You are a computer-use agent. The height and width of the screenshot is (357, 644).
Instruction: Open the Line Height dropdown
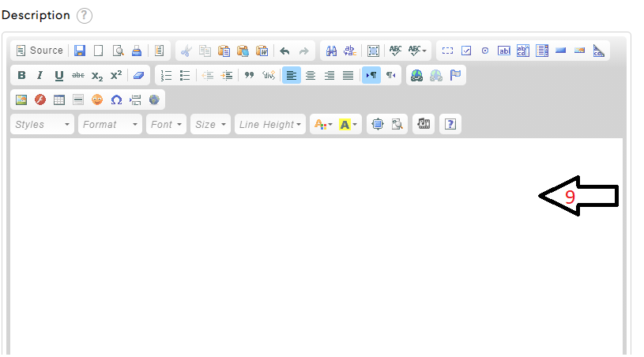[269, 125]
